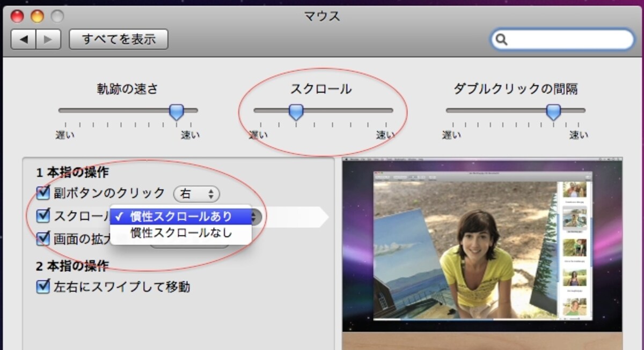
Task: Click 速い label under スクロール slider
Action: point(385,135)
